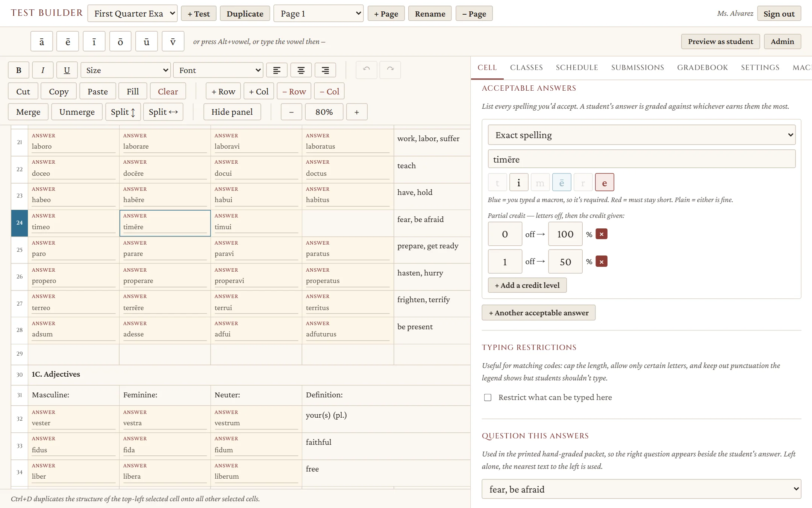The width and height of the screenshot is (812, 508).
Task: Center-align text using alignment icon
Action: point(301,70)
